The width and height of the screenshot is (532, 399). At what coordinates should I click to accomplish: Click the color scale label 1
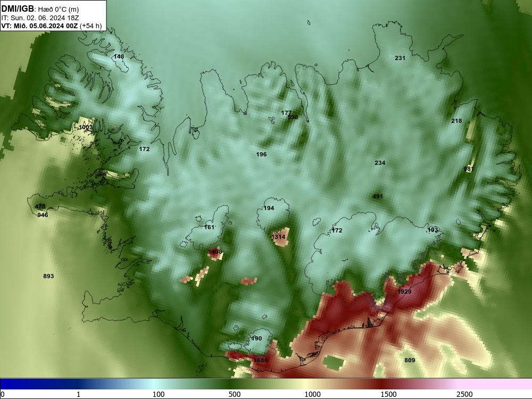pos(78,394)
